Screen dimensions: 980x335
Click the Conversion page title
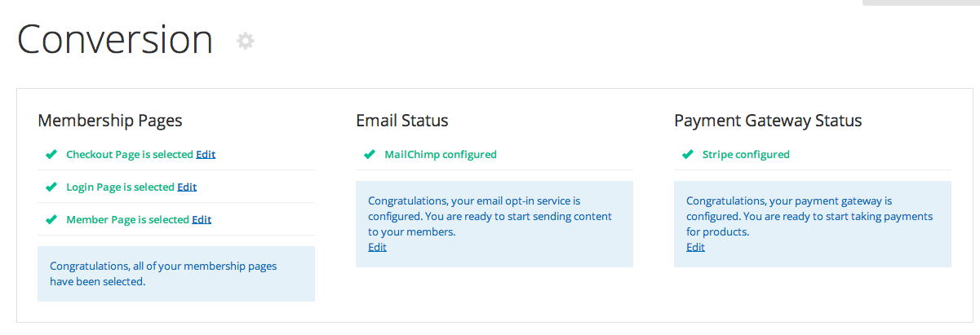tap(115, 39)
